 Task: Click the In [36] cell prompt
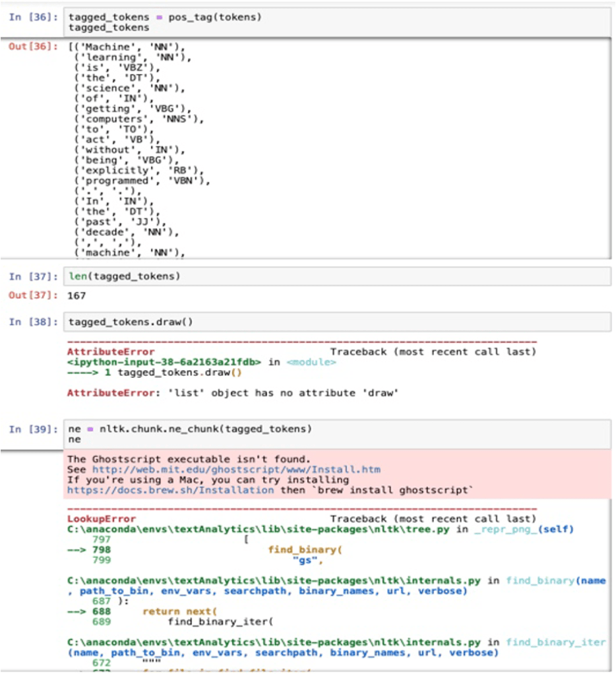[32, 17]
